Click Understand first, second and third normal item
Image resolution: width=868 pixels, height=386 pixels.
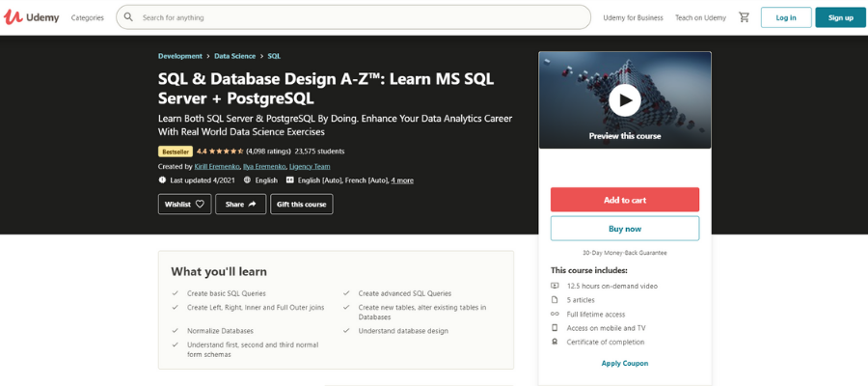click(x=253, y=349)
